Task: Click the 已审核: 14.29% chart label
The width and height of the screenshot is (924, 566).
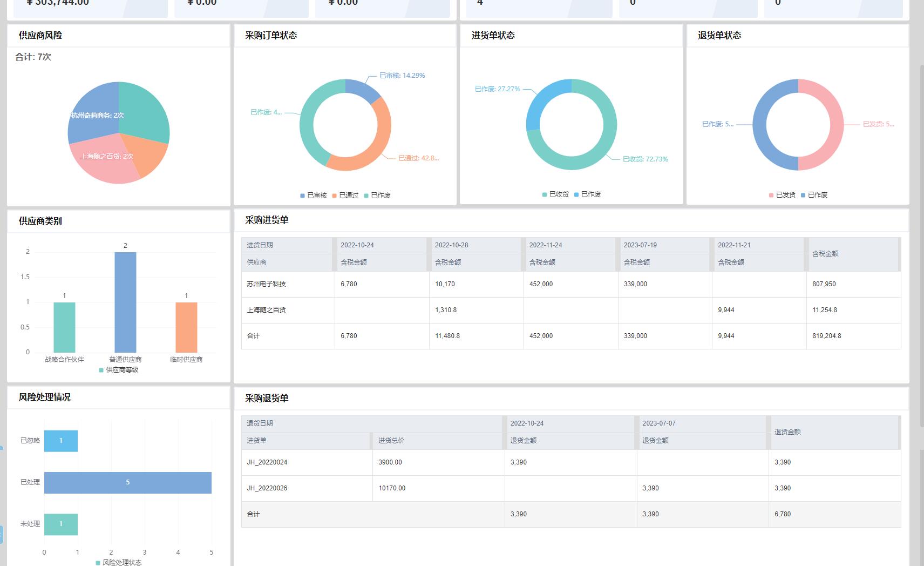Action: click(402, 76)
